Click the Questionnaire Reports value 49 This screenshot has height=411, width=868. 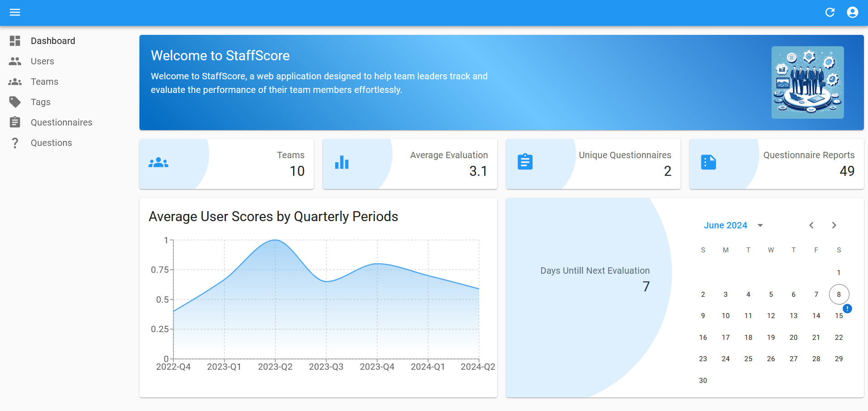tap(847, 171)
